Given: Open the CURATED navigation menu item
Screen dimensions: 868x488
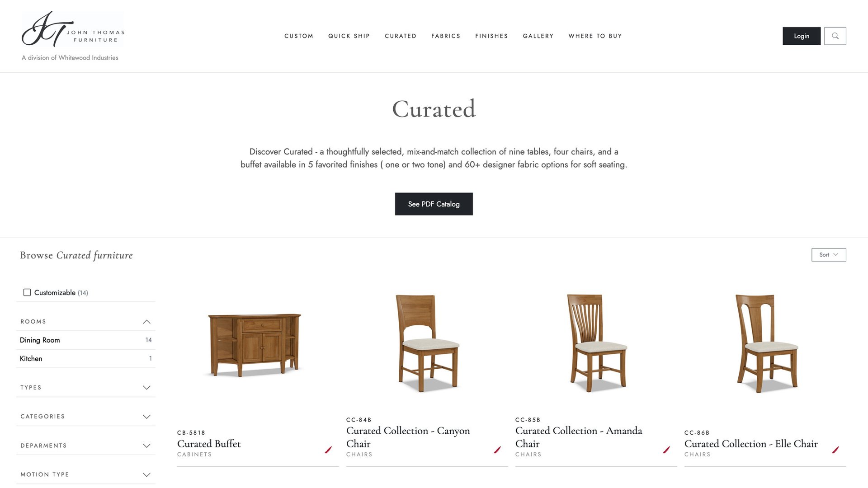Looking at the screenshot, I should pos(401,36).
